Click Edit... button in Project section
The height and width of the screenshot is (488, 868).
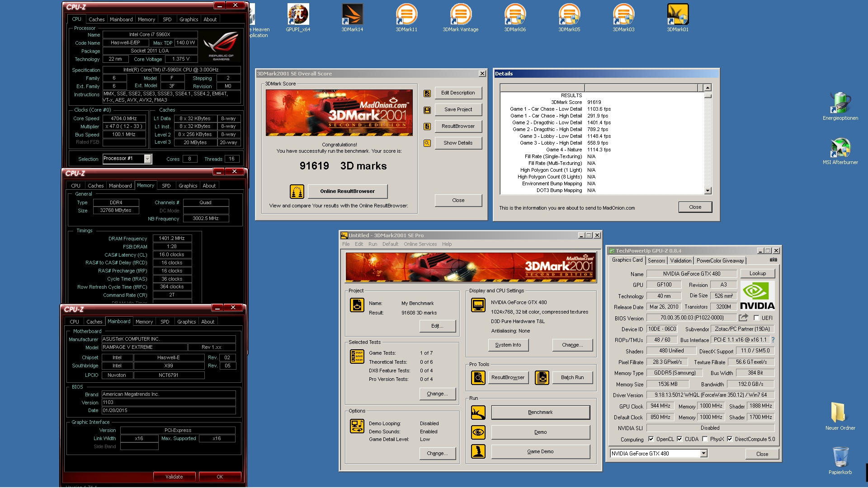[x=437, y=326]
